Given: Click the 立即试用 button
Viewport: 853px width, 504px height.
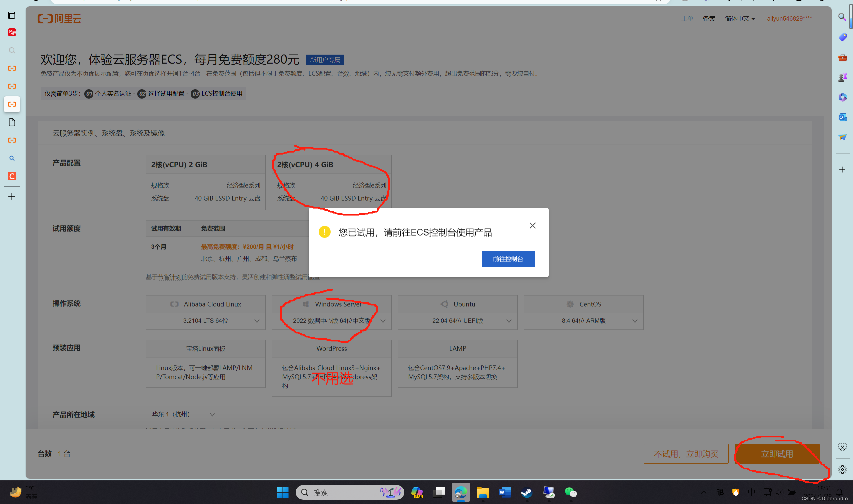Looking at the screenshot, I should (x=777, y=454).
